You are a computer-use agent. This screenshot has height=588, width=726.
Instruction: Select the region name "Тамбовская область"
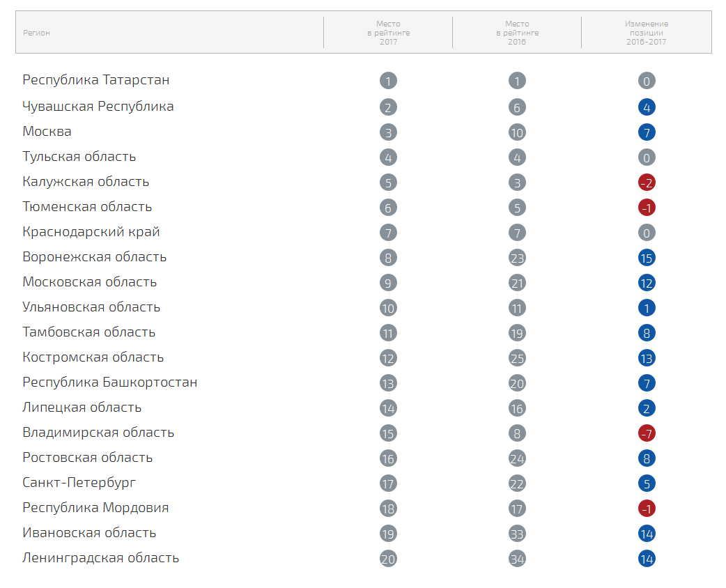pyautogui.click(x=89, y=332)
